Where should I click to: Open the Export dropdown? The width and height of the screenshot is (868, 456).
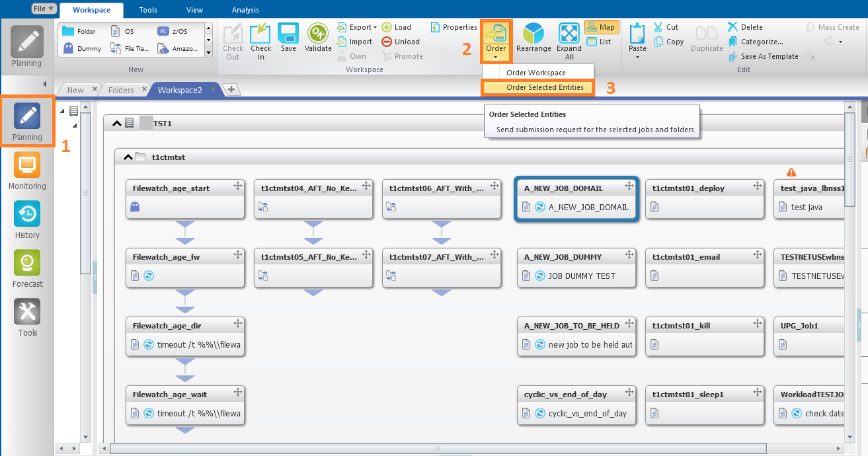357,27
